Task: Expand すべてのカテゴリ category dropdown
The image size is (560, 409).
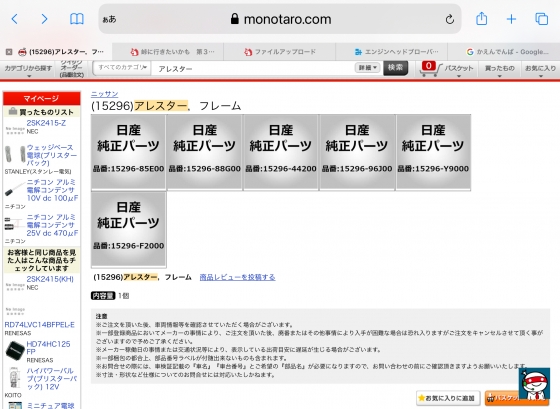Action: tap(122, 68)
